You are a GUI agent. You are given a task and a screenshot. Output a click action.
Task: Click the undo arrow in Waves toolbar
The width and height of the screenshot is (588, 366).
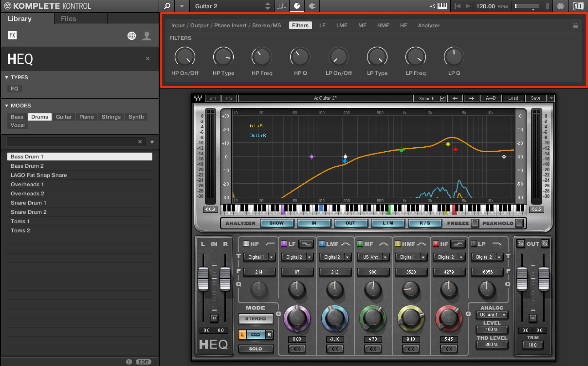(212, 98)
